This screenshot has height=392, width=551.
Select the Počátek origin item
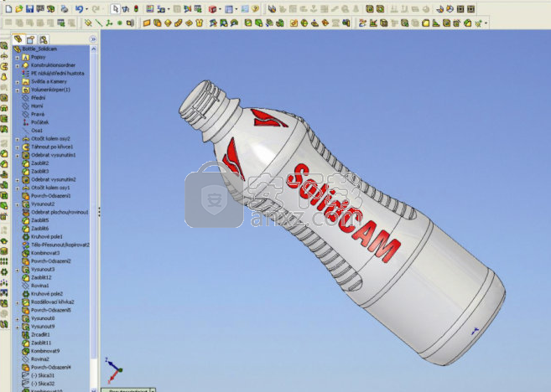coord(39,122)
